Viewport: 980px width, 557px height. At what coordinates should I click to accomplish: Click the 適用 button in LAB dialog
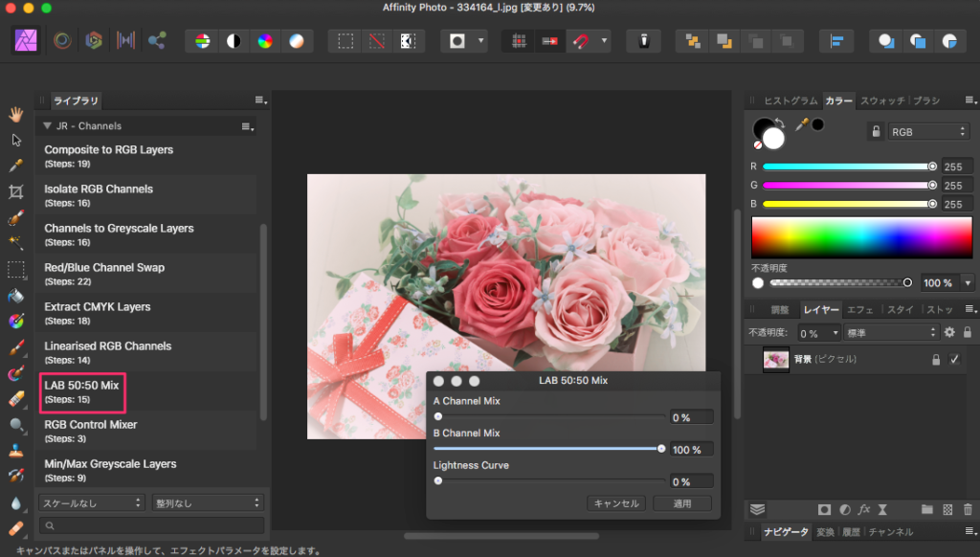[x=681, y=503]
